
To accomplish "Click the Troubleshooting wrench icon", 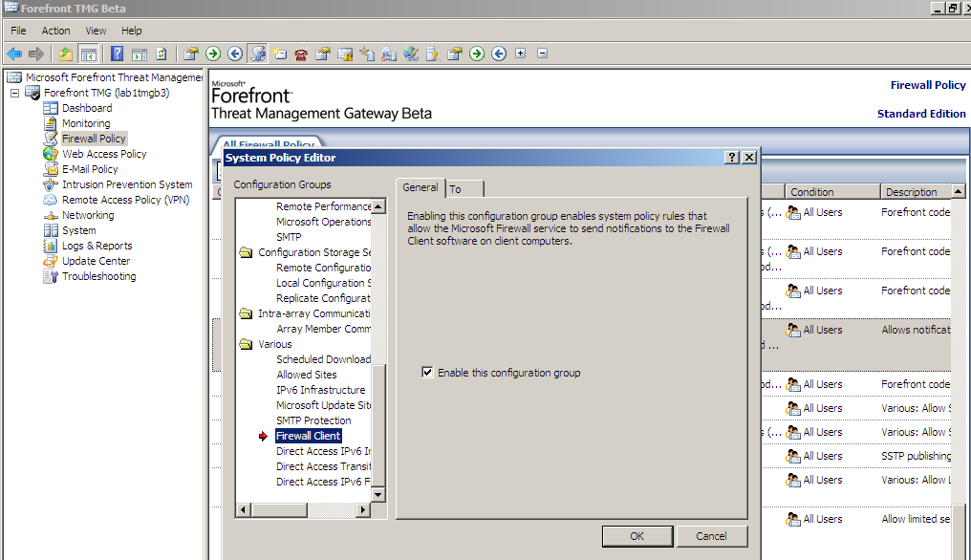I will coord(51,276).
